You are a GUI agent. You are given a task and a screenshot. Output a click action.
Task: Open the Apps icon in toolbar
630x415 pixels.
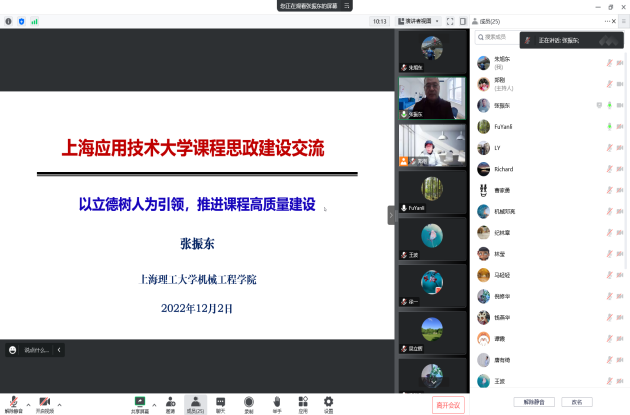[x=303, y=404]
